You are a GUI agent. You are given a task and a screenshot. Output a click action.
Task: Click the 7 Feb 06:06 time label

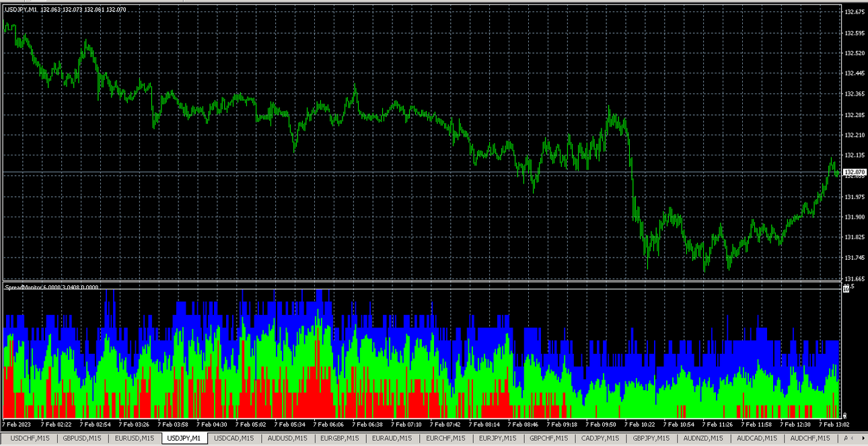click(329, 424)
